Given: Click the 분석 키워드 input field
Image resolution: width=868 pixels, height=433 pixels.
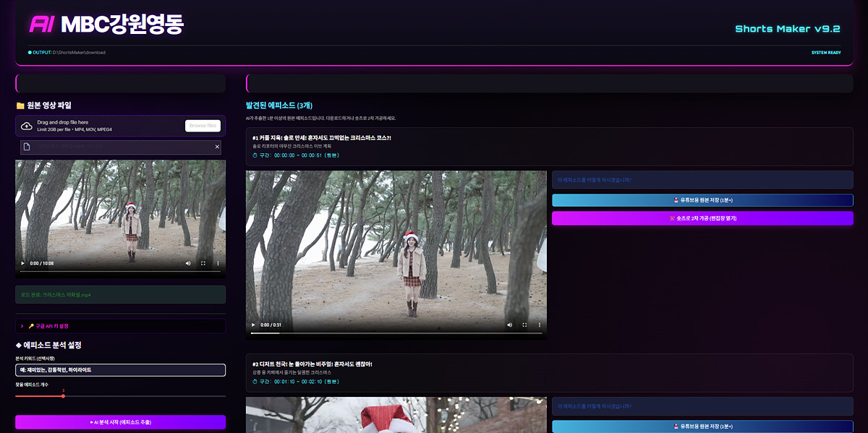Looking at the screenshot, I should tap(120, 370).
